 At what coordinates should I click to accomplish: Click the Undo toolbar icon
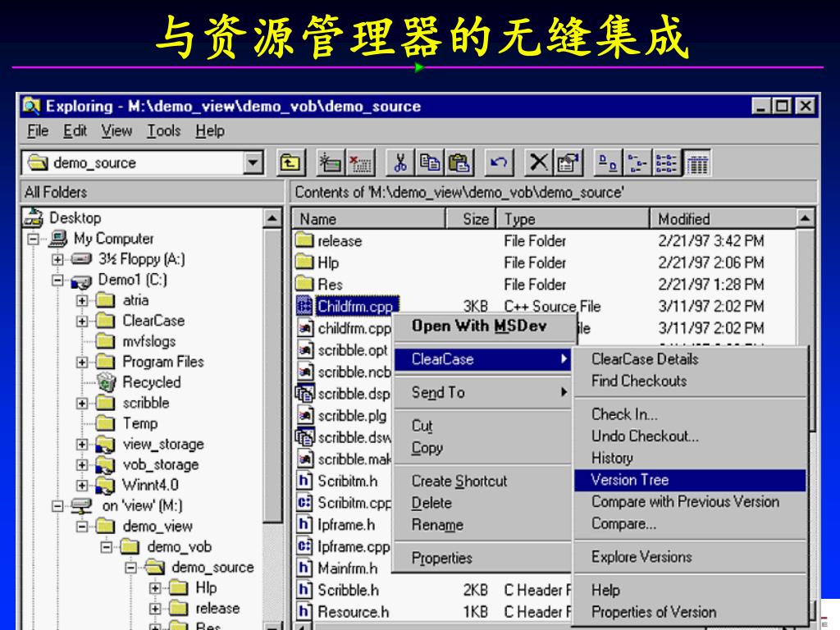tap(499, 162)
